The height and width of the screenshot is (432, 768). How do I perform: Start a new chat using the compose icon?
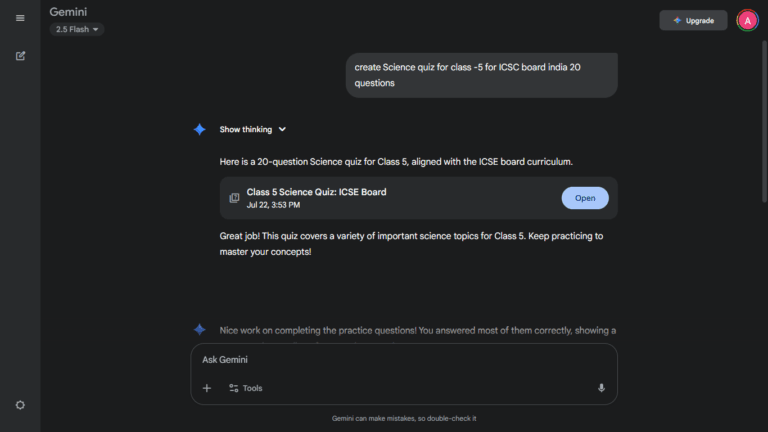click(x=20, y=56)
